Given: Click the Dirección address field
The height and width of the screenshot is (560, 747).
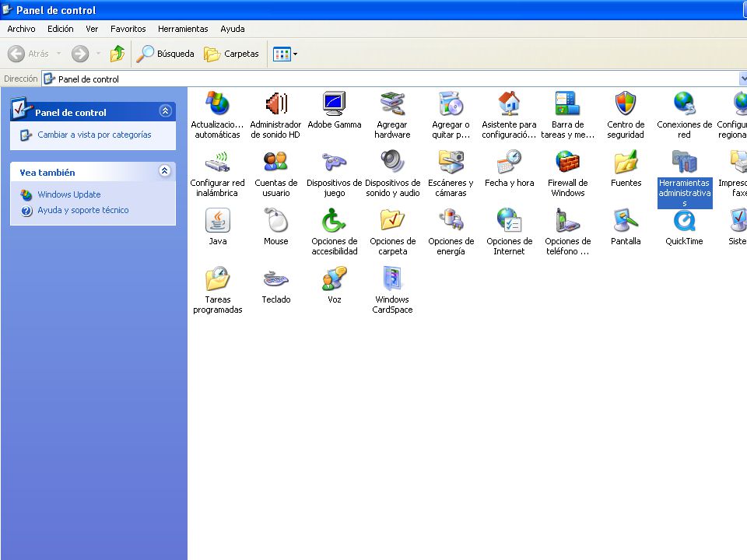Looking at the screenshot, I should coord(394,79).
